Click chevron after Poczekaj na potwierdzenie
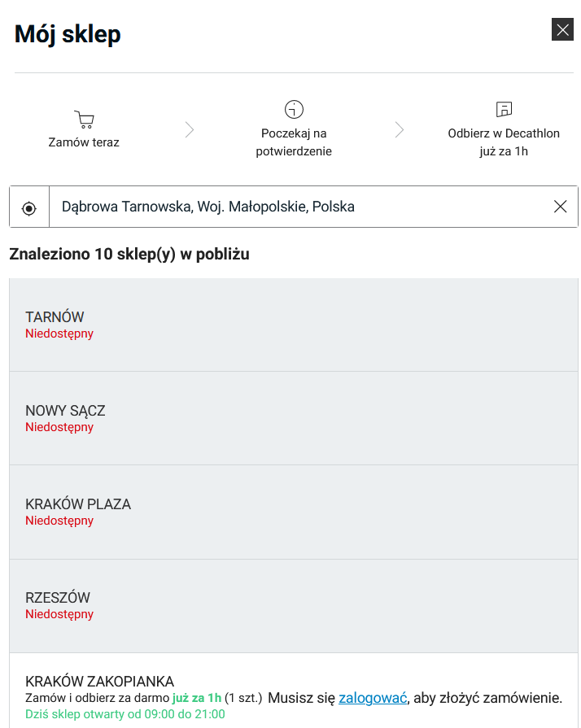The width and height of the screenshot is (581, 728). point(400,129)
